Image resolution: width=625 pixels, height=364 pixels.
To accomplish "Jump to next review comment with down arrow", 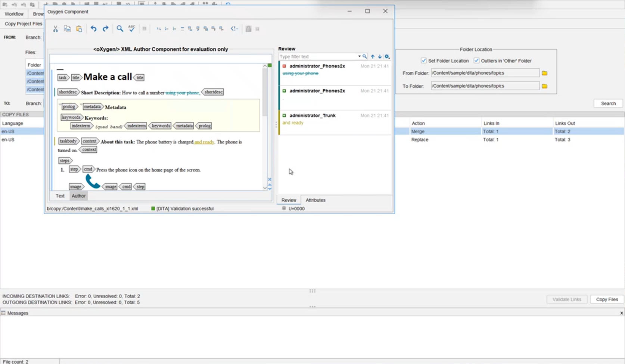I will click(x=380, y=56).
